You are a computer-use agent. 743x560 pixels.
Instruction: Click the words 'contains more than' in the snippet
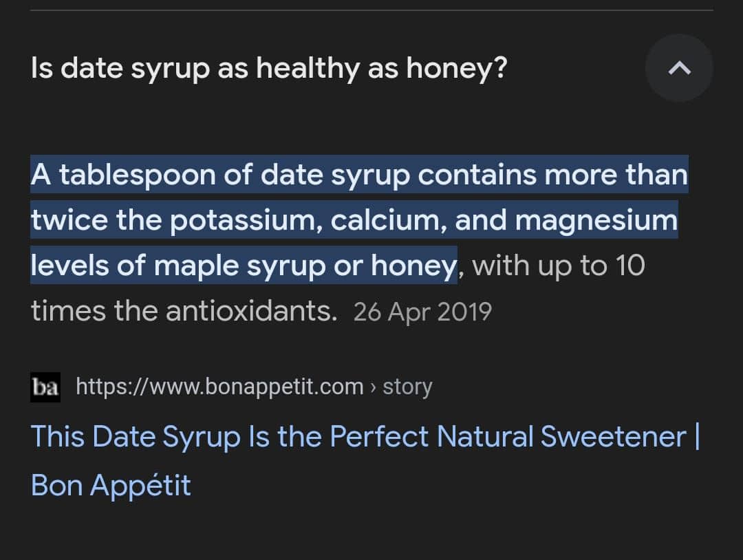552,175
